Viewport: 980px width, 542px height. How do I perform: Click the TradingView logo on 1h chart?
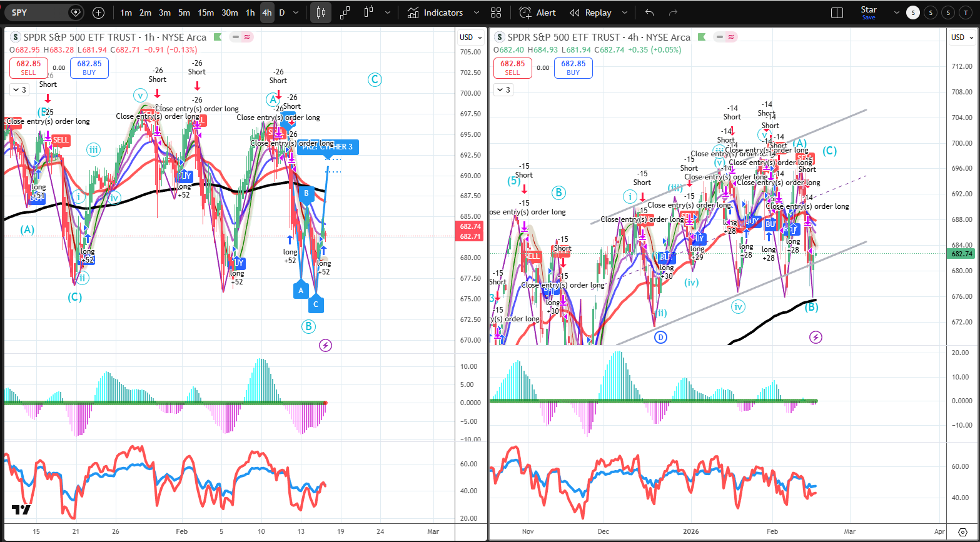pos(21,510)
